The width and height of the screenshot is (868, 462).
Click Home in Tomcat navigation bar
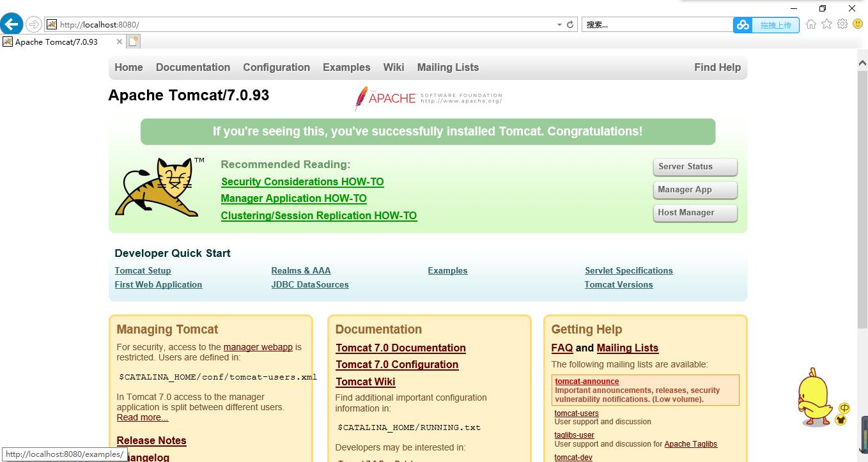128,68
